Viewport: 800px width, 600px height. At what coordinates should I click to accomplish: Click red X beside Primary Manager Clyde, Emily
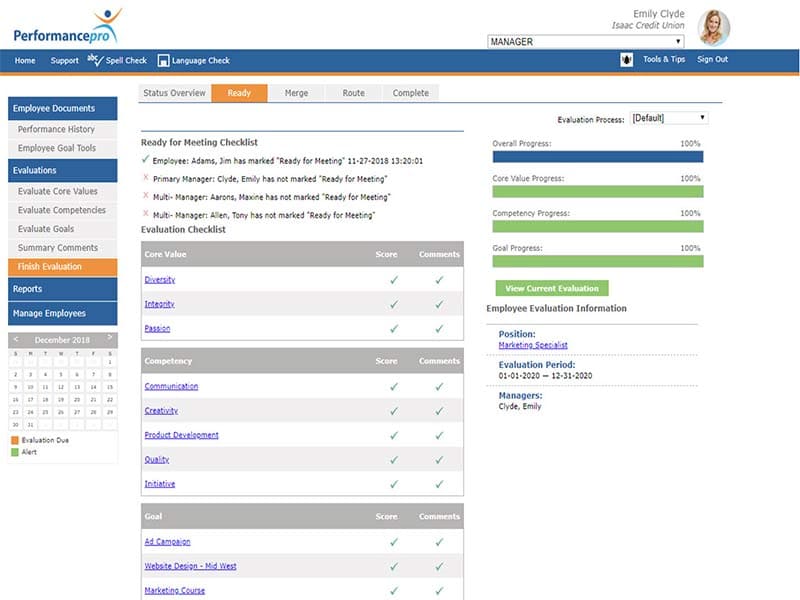coord(146,177)
